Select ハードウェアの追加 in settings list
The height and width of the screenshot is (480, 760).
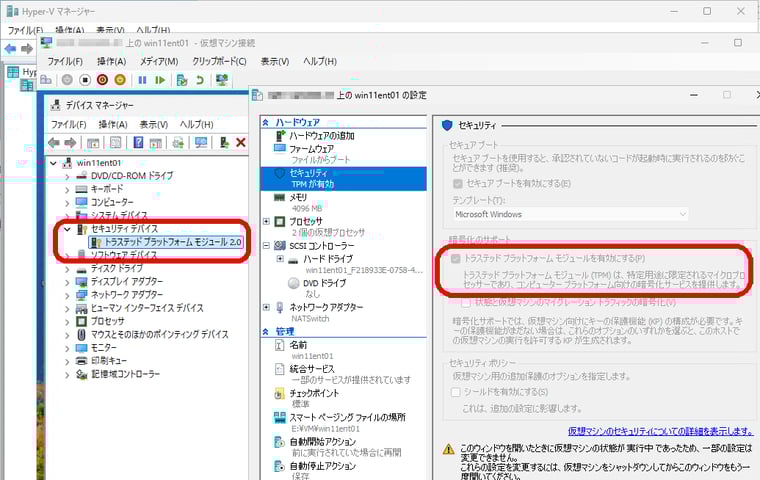click(321, 136)
